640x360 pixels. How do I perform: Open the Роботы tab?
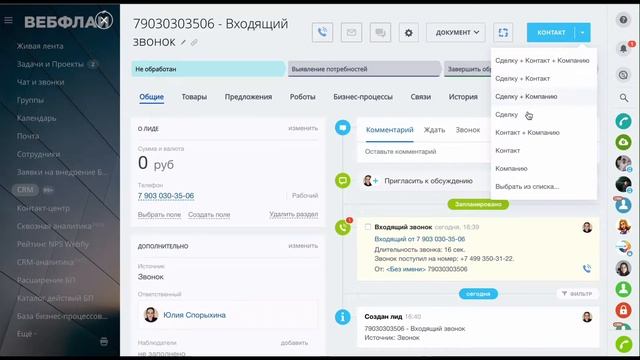302,97
